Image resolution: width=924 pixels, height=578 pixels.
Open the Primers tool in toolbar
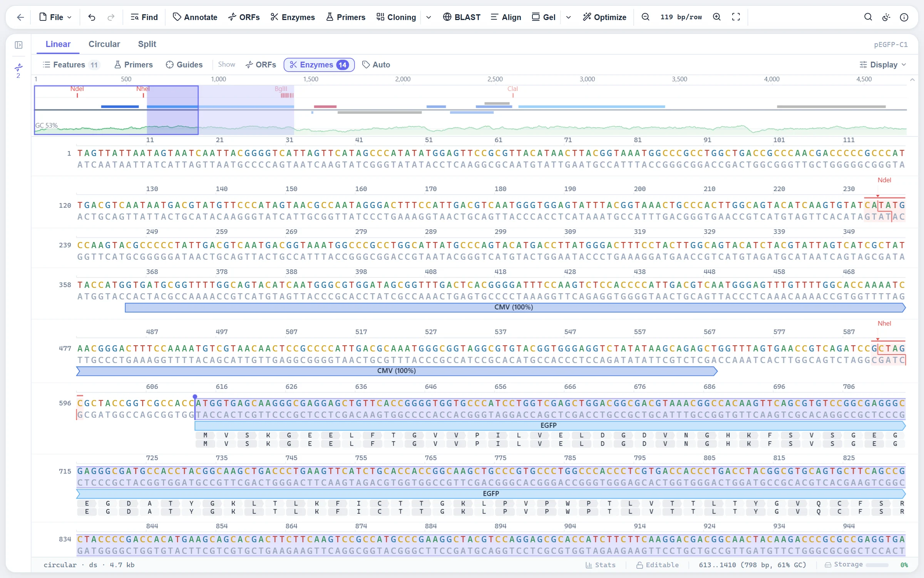(x=346, y=17)
